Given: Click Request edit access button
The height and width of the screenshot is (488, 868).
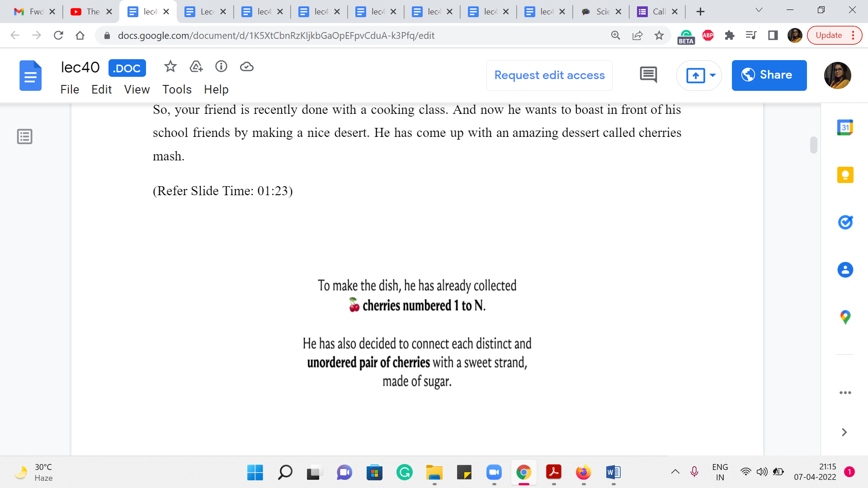Looking at the screenshot, I should (549, 75).
